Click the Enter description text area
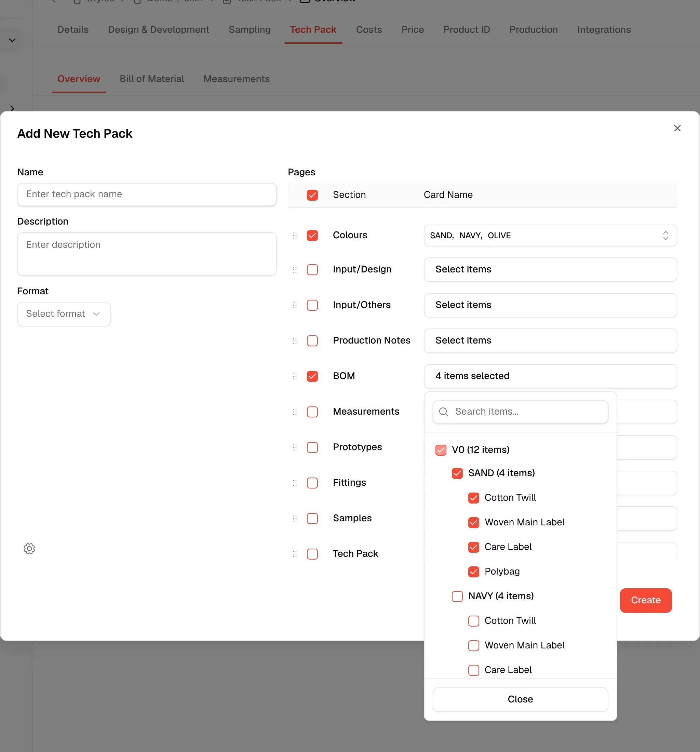The height and width of the screenshot is (752, 700). tap(147, 254)
